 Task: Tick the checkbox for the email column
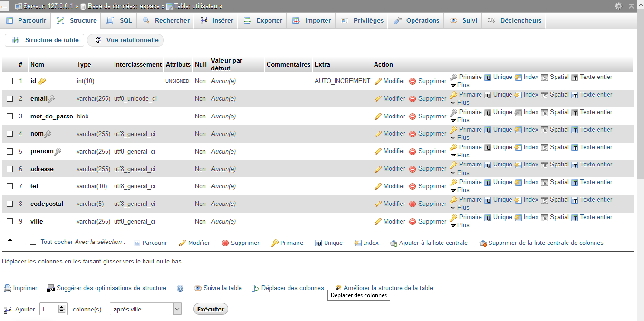tap(10, 99)
